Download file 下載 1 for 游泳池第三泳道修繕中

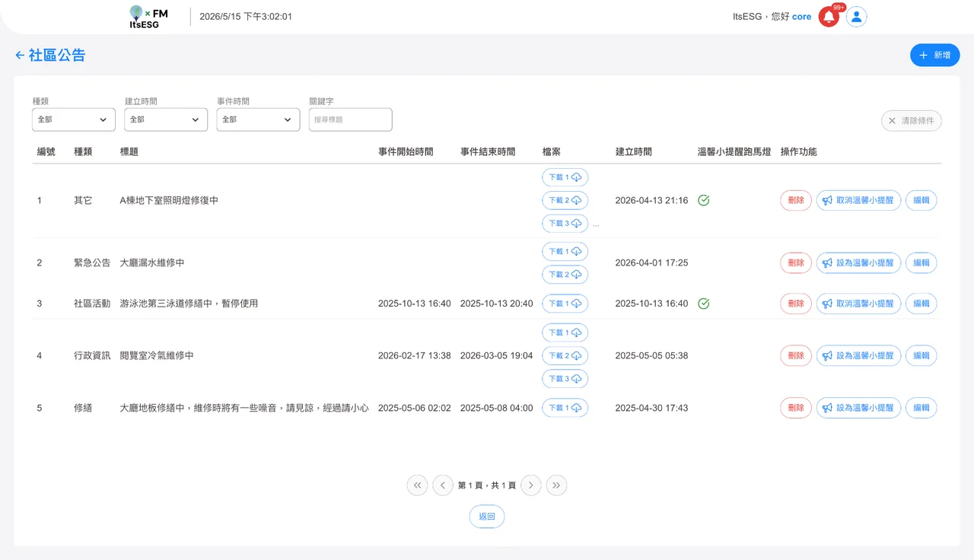point(565,304)
